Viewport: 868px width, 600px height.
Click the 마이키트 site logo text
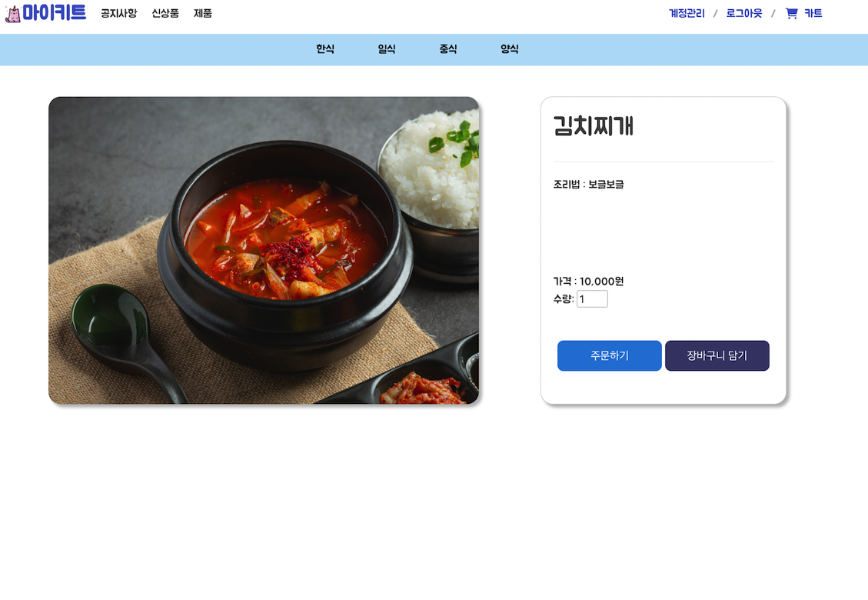coord(54,12)
